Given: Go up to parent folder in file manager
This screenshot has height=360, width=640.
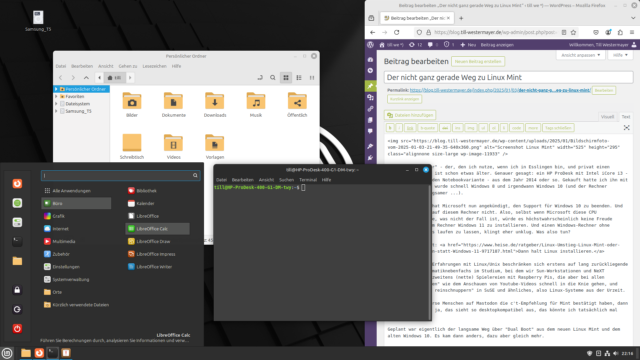Looking at the screenshot, I should 86,78.
